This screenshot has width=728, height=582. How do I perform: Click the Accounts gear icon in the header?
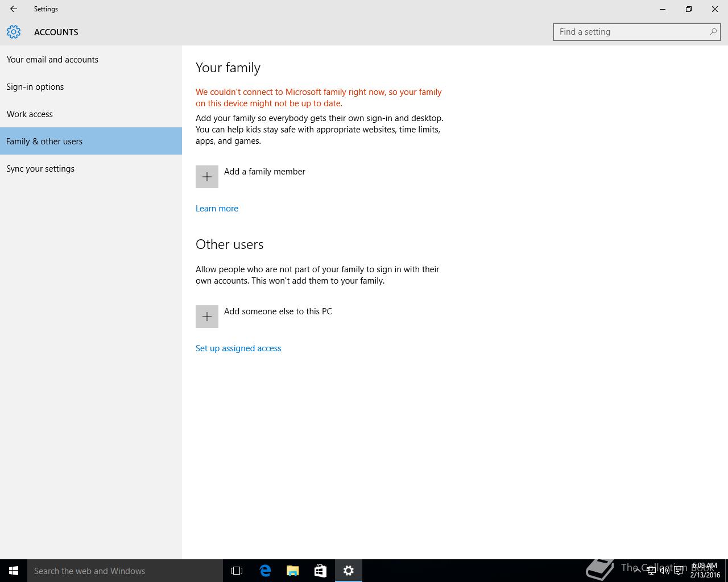tap(14, 32)
